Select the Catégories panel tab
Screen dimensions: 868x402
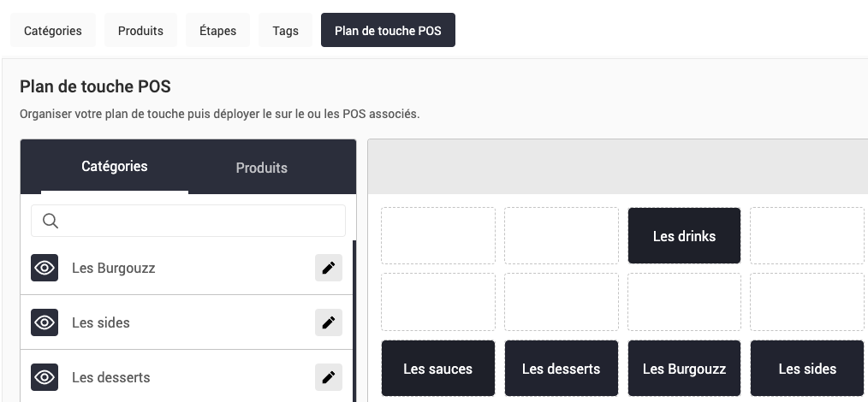point(115,167)
